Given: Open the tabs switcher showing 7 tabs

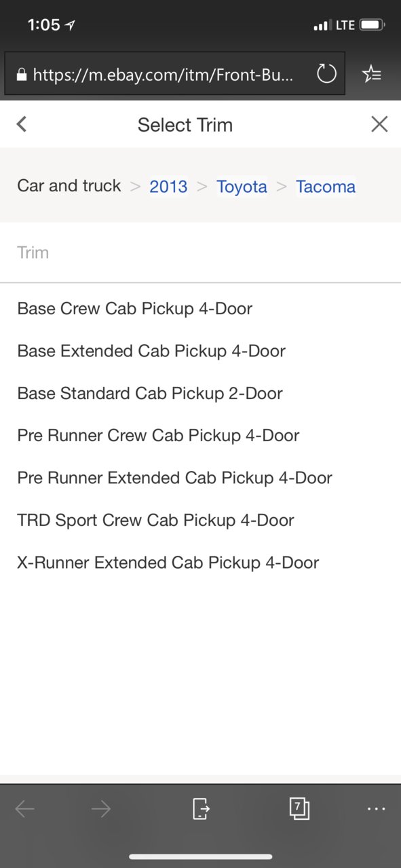Looking at the screenshot, I should pyautogui.click(x=299, y=808).
